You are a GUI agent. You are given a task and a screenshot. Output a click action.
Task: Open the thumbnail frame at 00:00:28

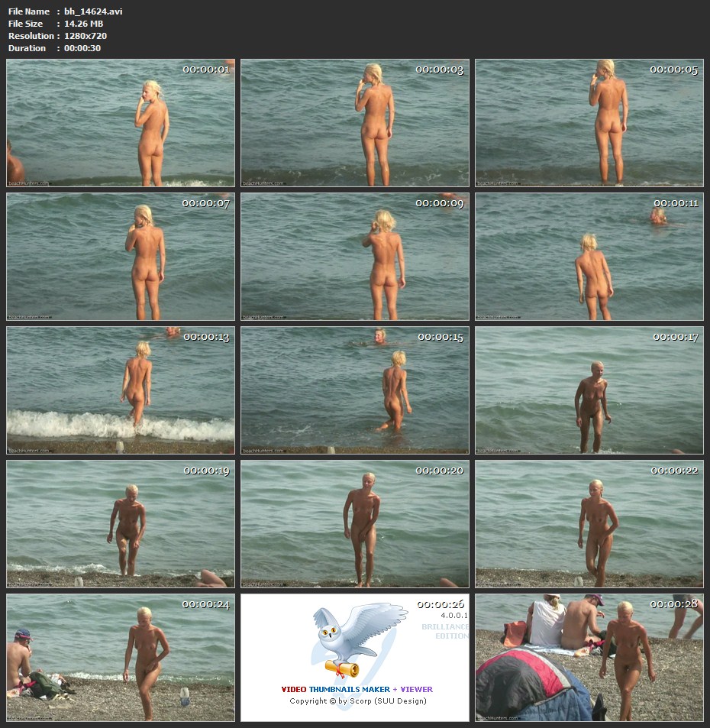click(589, 658)
